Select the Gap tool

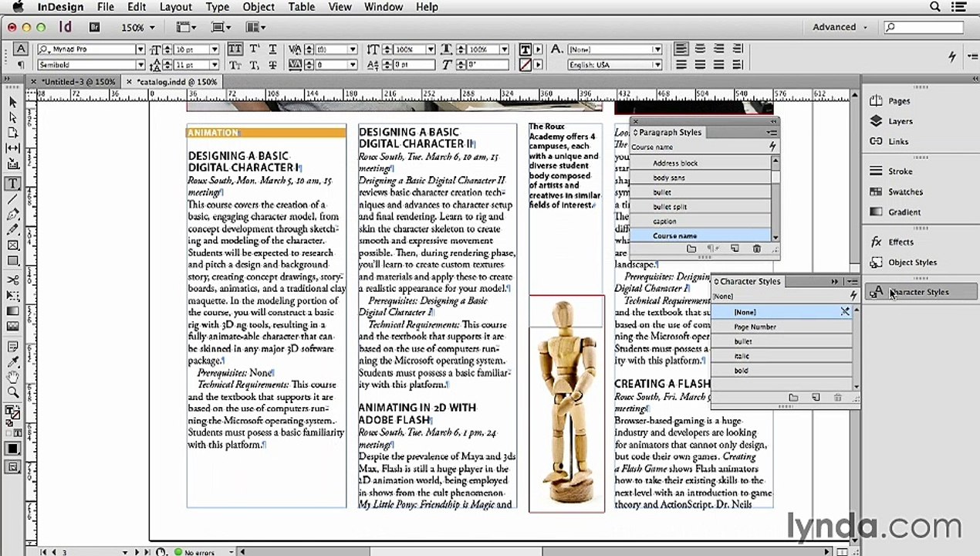point(13,147)
